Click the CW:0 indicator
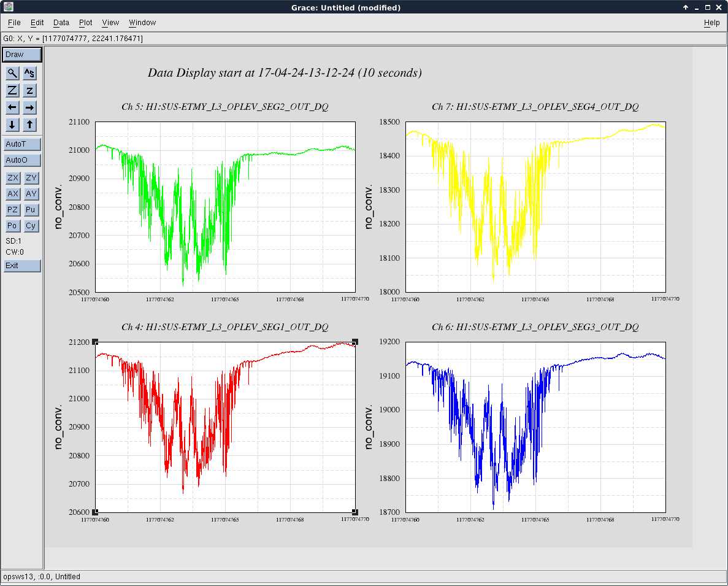 pyautogui.click(x=14, y=252)
